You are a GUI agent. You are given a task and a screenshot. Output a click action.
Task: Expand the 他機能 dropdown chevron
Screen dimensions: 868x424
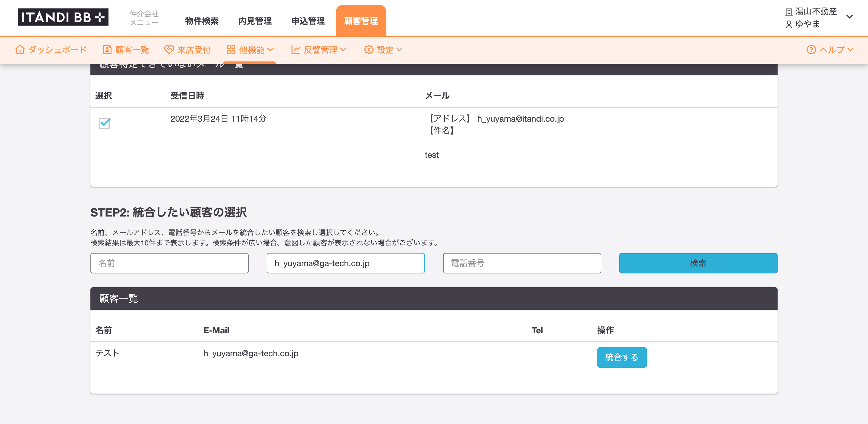pos(270,49)
